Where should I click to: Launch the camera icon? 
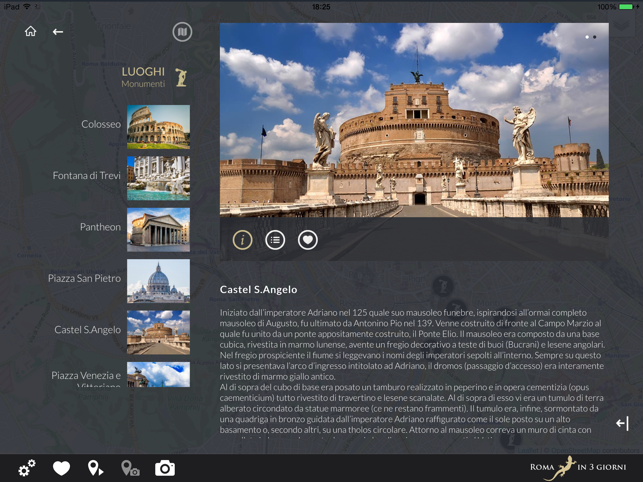[165, 468]
